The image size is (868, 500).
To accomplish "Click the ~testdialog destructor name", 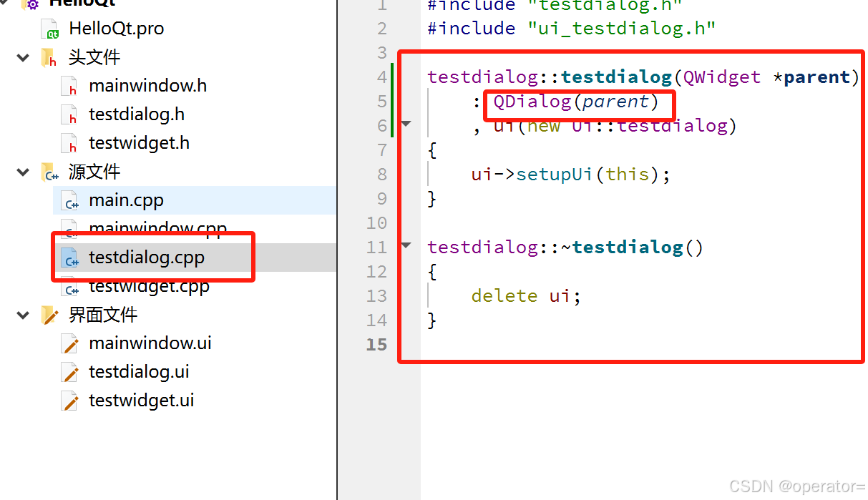I will pos(622,247).
